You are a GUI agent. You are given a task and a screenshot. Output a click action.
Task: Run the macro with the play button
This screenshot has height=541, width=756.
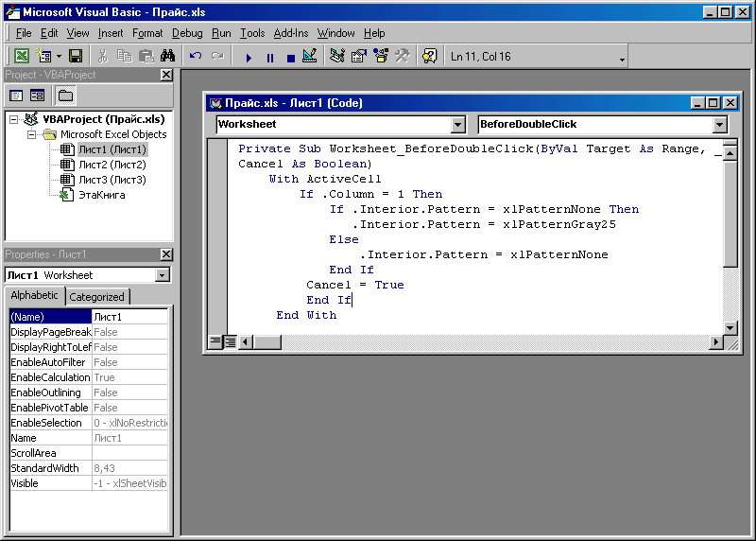click(x=249, y=58)
